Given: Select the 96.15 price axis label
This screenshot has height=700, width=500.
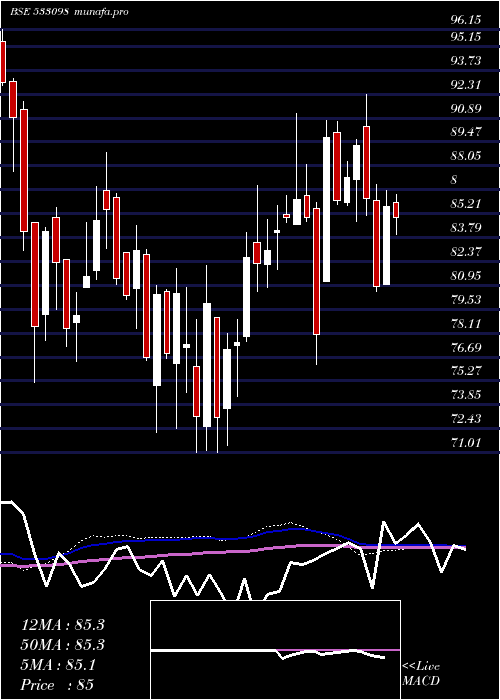Looking at the screenshot, I should point(466,20).
